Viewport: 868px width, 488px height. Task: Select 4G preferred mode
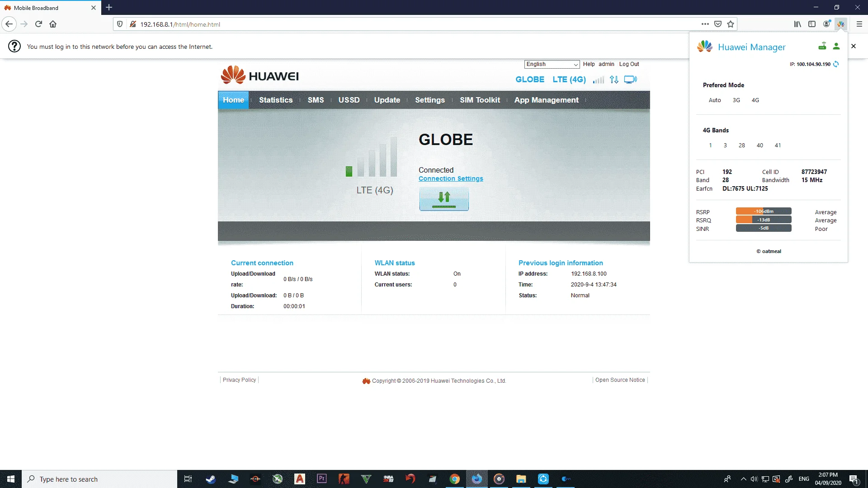click(755, 100)
